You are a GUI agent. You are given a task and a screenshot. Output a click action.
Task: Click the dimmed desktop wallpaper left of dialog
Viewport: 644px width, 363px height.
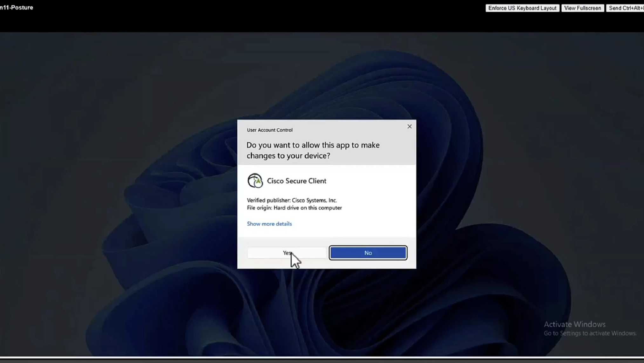pos(127,190)
